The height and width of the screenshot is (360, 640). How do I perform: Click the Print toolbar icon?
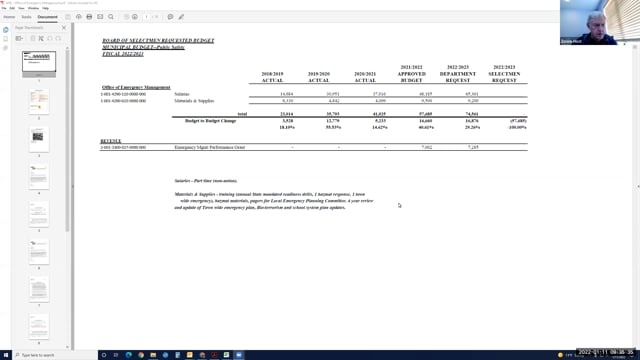(x=89, y=17)
